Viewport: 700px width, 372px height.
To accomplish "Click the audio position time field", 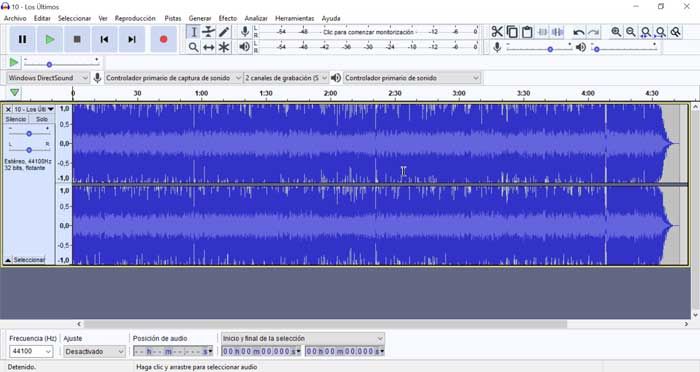I will coord(173,351).
